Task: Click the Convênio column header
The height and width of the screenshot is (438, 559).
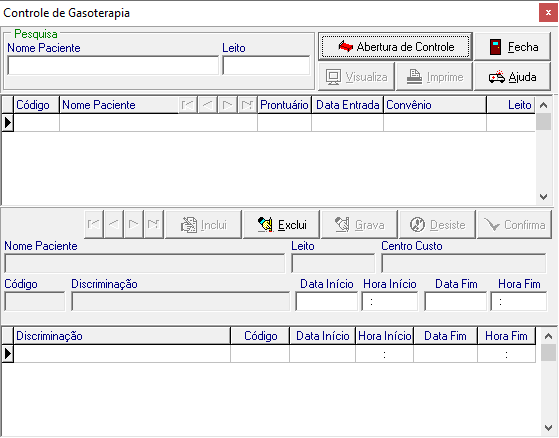Action: tap(435, 105)
